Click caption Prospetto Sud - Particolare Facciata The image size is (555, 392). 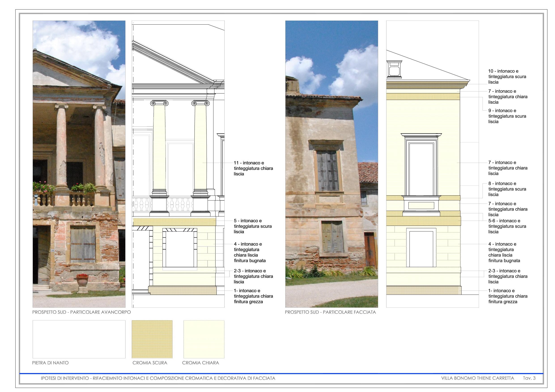click(330, 312)
